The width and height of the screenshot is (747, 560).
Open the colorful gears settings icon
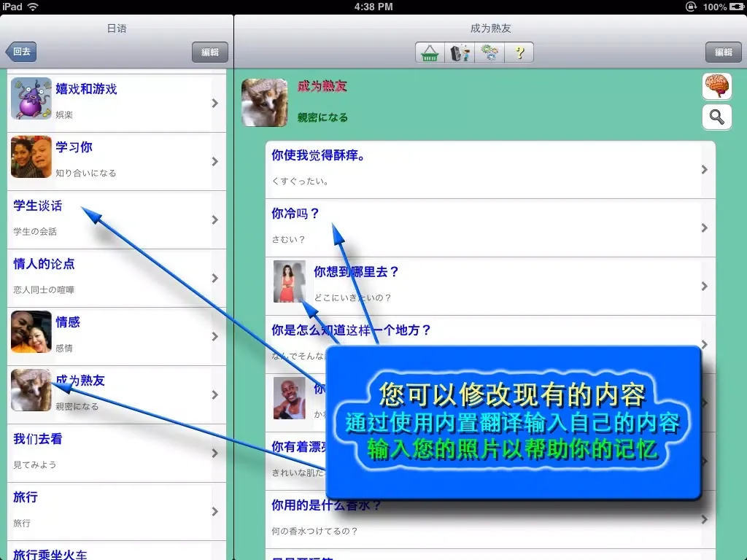pos(489,52)
